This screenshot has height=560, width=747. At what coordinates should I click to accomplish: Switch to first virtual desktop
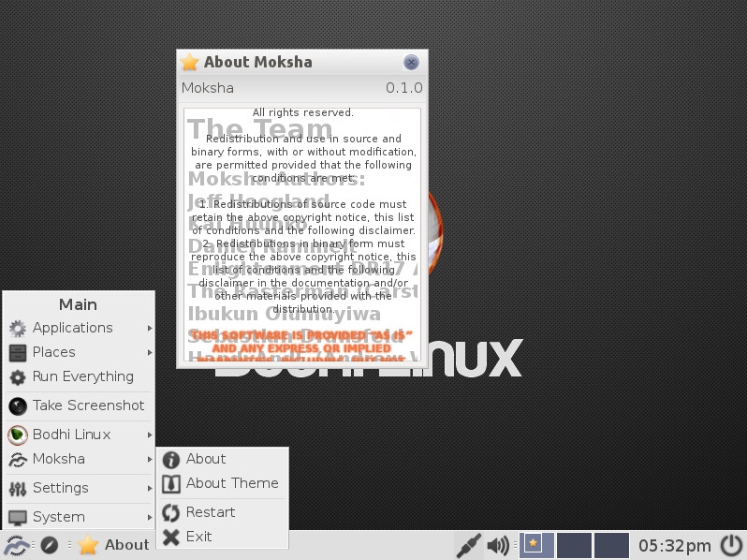click(536, 545)
